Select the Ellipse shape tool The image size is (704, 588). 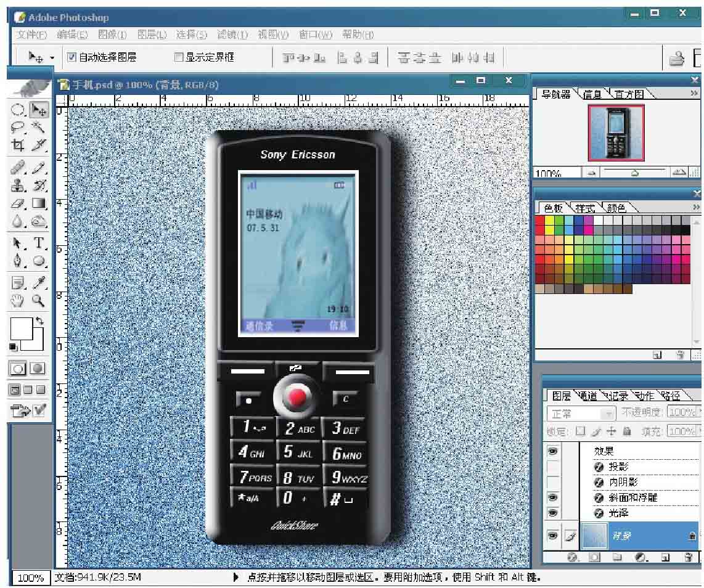(39, 261)
